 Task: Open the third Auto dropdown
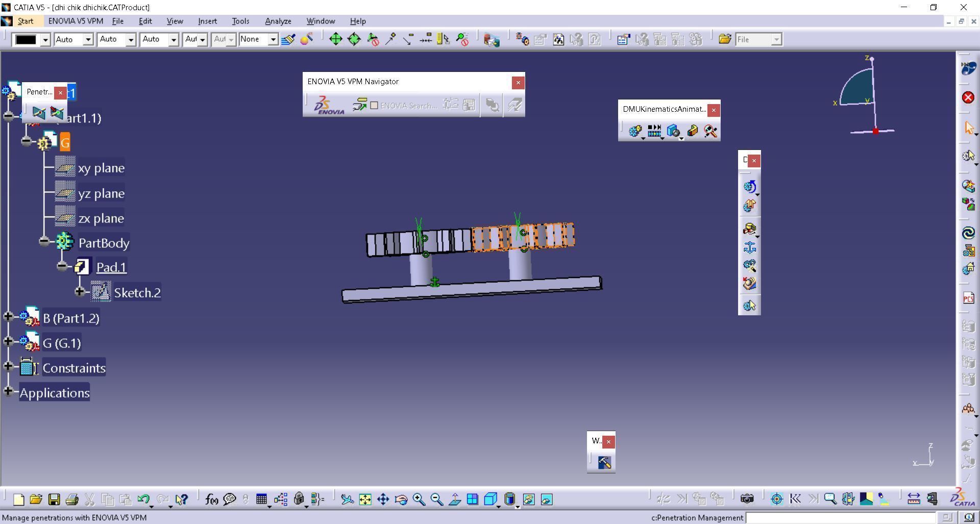[174, 39]
